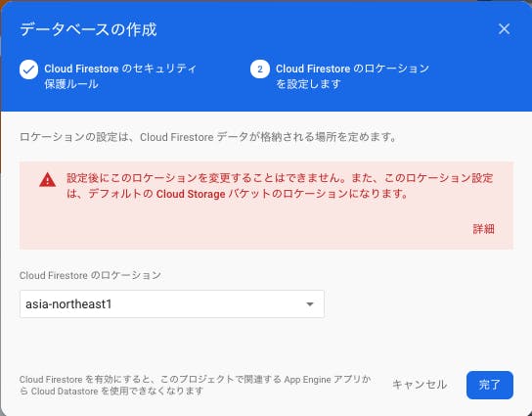Click the Cloud Datastore footer note text
Viewport: 532px width, 416px height.
(x=195, y=385)
